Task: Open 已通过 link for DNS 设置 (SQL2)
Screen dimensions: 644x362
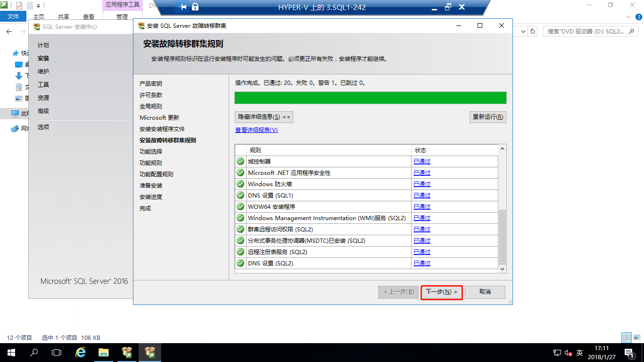Action: pyautogui.click(x=422, y=263)
